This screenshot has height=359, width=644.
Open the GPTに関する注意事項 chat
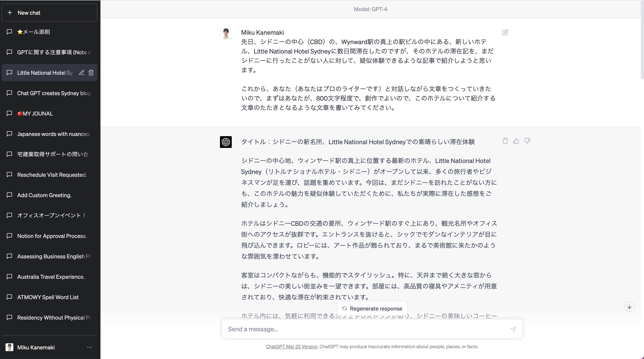49,52
